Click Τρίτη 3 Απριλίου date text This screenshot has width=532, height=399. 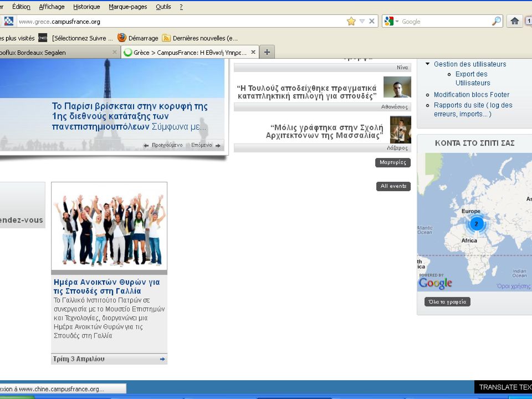click(x=79, y=359)
